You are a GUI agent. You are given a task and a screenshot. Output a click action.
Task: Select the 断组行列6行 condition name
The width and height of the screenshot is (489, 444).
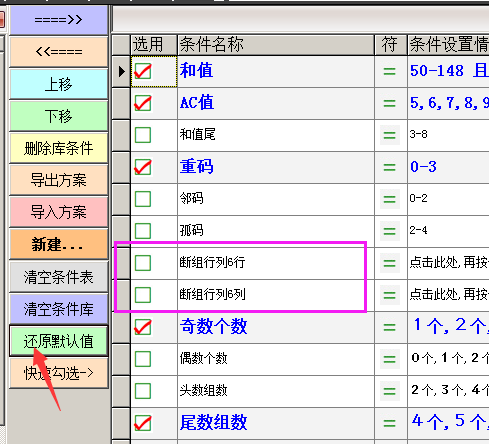[x=212, y=262]
